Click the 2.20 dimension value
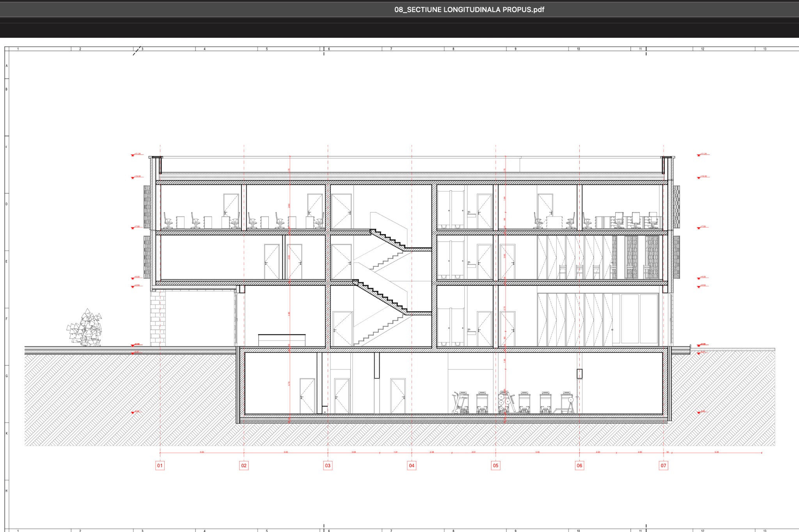799x532 pixels. point(598,452)
